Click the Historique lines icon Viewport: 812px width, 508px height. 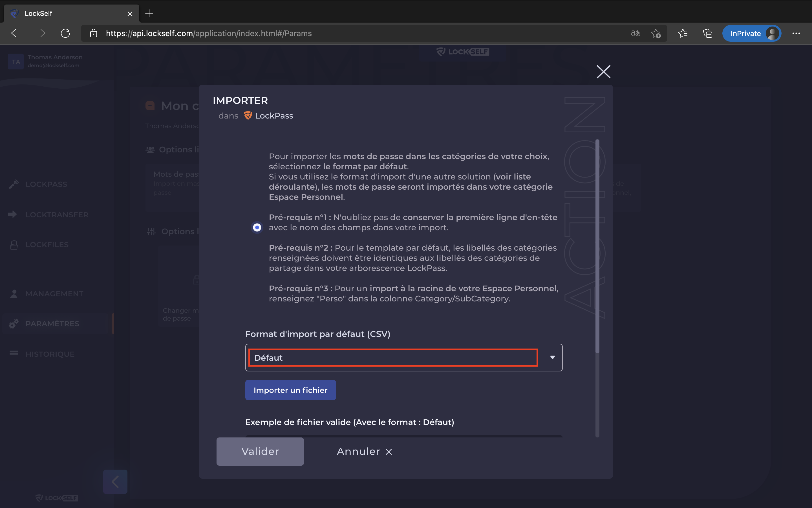point(14,353)
